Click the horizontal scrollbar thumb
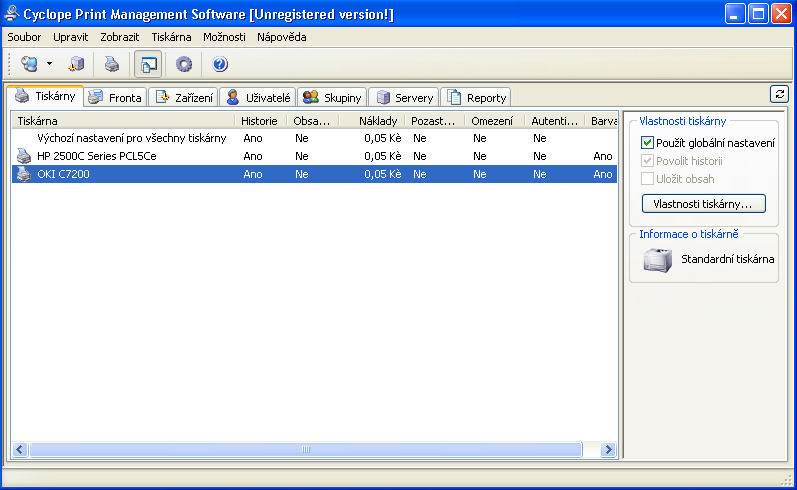The image size is (797, 490). click(x=306, y=449)
